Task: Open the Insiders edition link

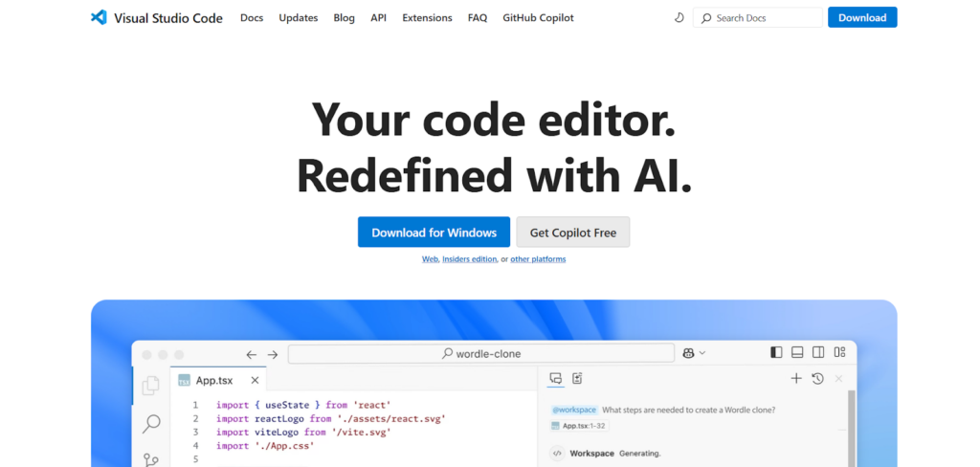Action: 470,258
